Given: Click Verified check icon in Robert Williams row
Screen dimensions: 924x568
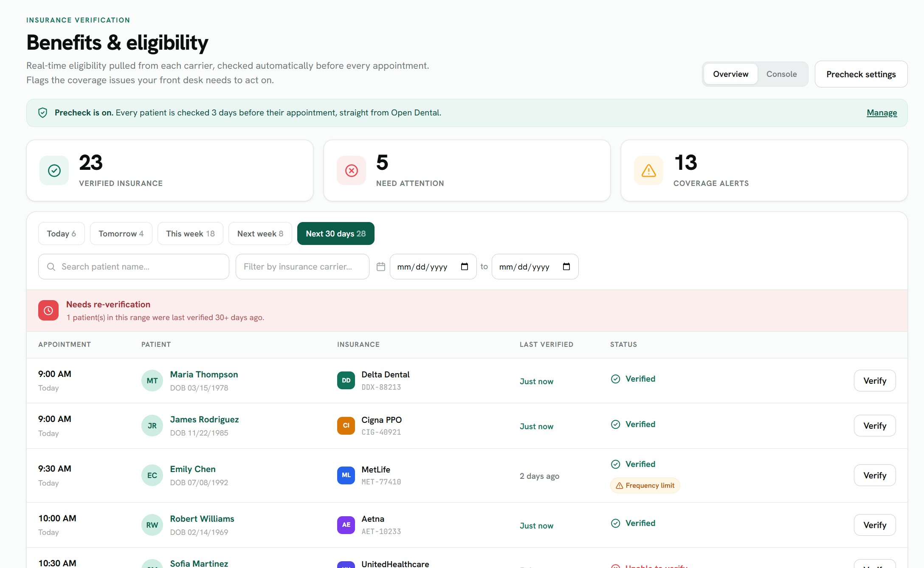Looking at the screenshot, I should click(x=615, y=523).
